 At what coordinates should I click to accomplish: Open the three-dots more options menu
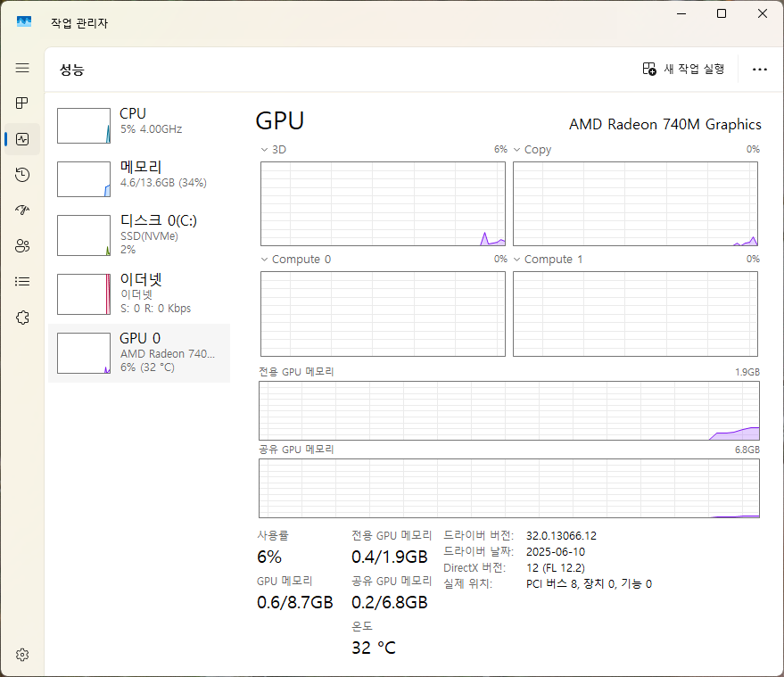760,70
